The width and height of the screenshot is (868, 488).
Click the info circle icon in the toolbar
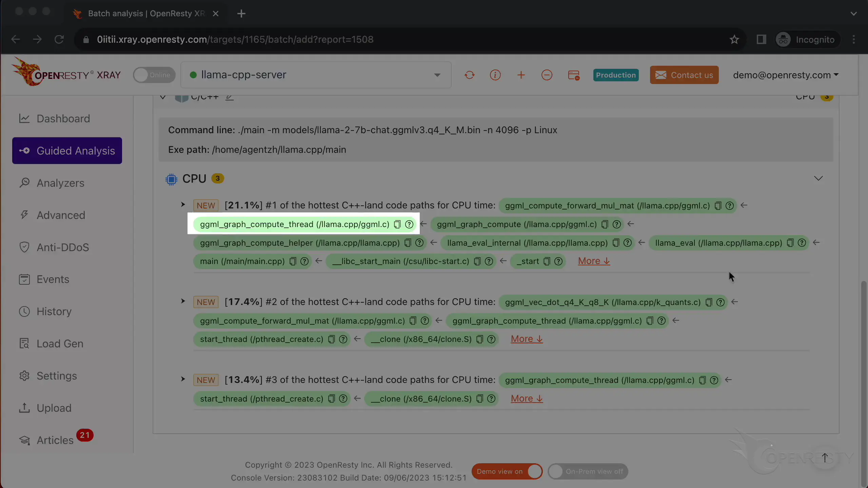tap(495, 75)
